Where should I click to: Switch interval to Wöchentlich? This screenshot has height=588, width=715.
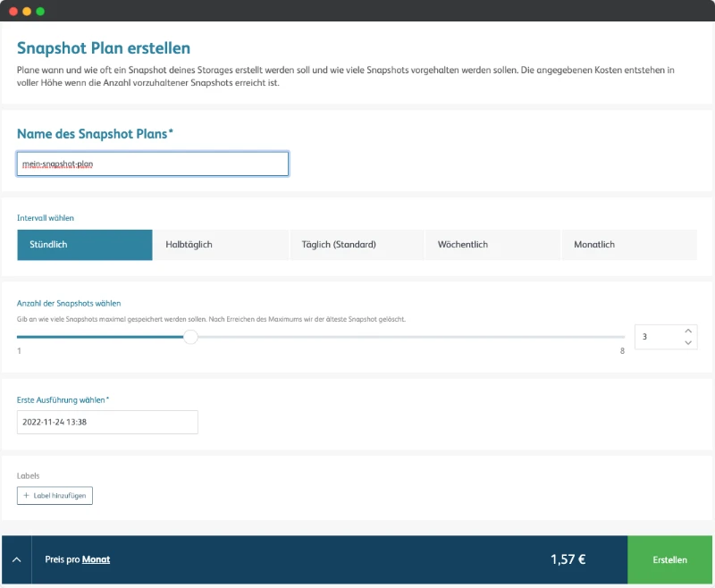tap(493, 245)
